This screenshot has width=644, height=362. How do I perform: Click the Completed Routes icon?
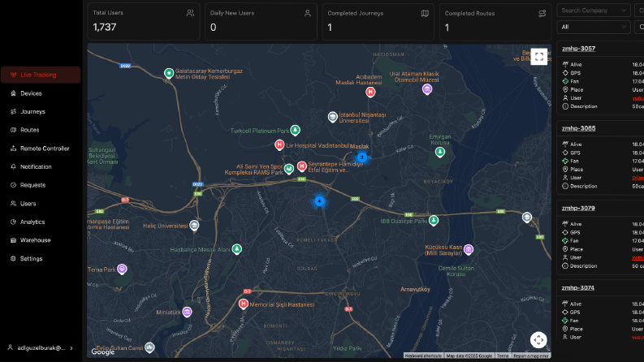pos(542,14)
